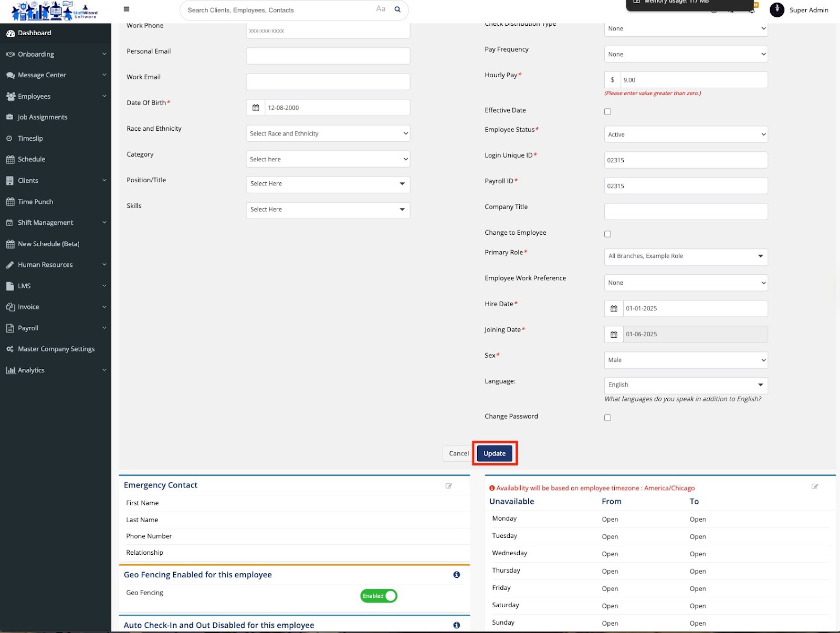Open Job Assignments in sidebar

pos(43,117)
